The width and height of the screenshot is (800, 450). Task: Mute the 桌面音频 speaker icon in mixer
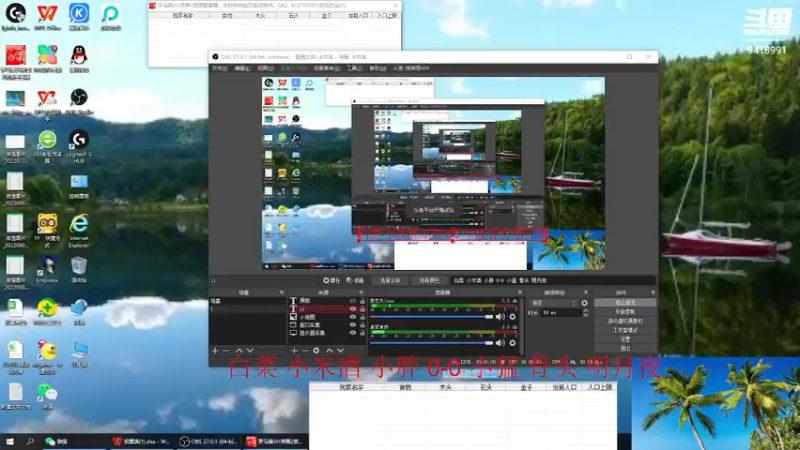click(x=500, y=343)
